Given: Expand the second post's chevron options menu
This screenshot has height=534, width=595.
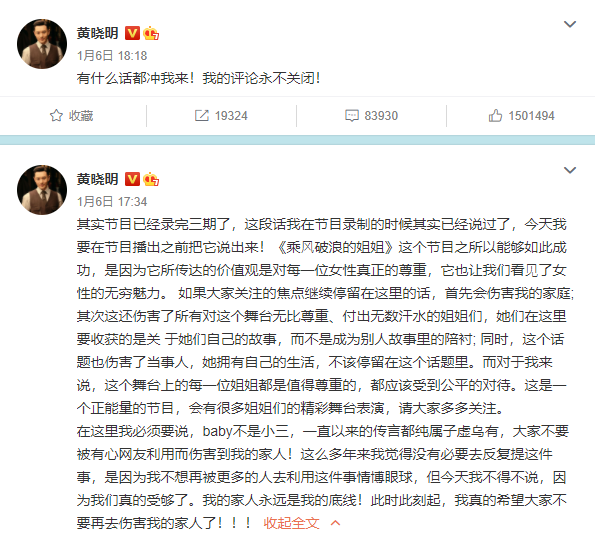Looking at the screenshot, I should 570,170.
